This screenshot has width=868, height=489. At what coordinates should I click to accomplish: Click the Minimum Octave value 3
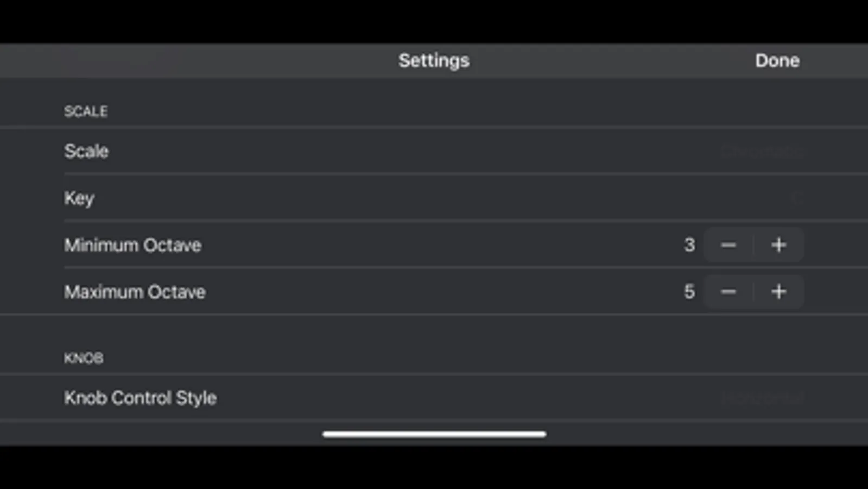(689, 245)
